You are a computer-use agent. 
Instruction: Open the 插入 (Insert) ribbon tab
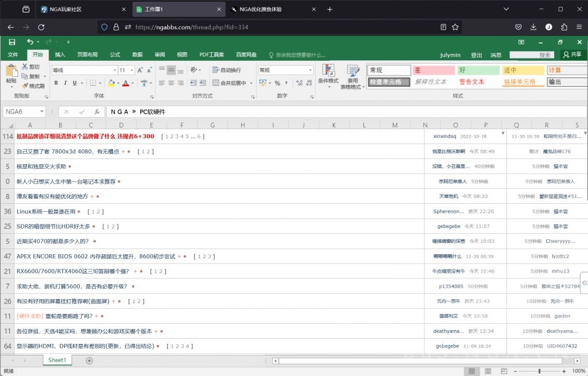click(x=60, y=55)
